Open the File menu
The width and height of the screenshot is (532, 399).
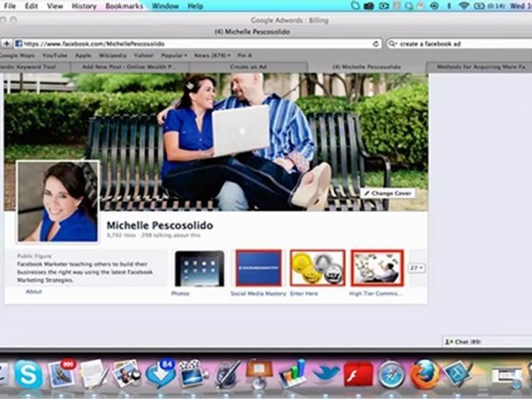click(10, 6)
